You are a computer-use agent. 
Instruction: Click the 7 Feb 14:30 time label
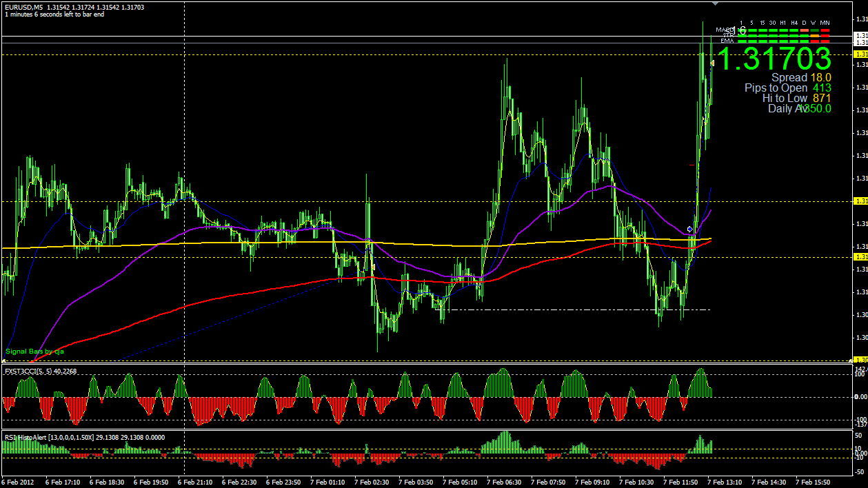point(769,482)
